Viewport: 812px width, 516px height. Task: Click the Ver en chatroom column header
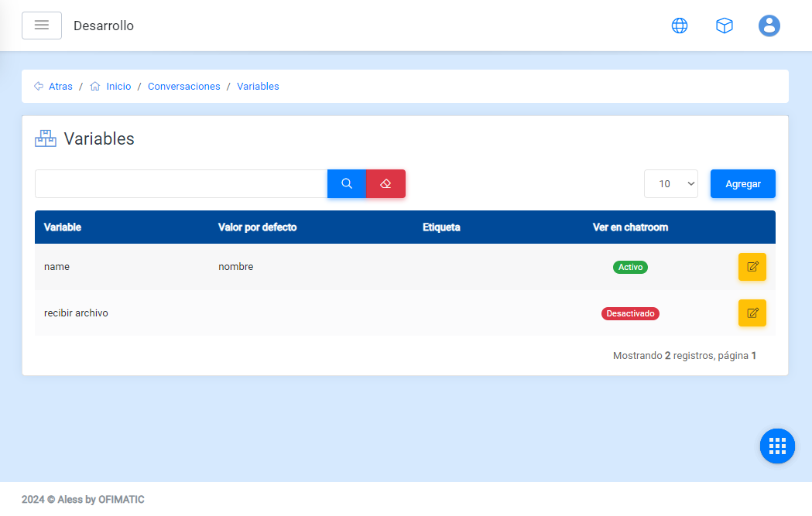click(x=630, y=227)
